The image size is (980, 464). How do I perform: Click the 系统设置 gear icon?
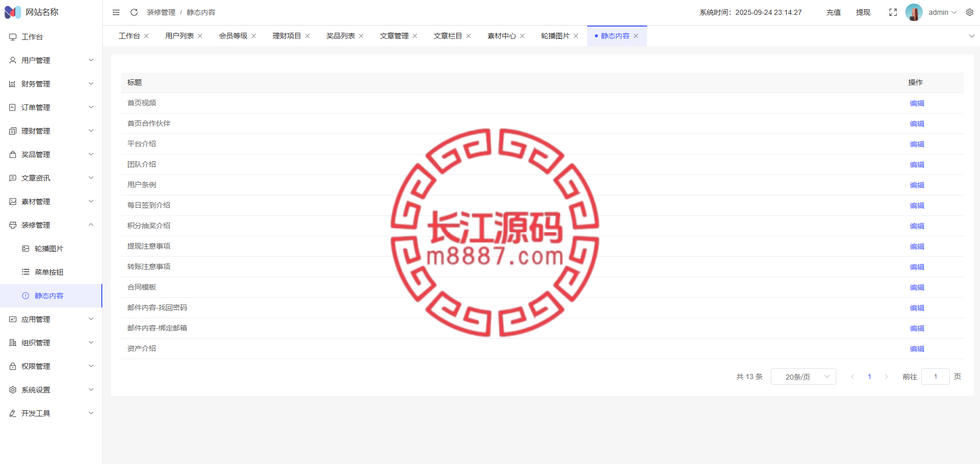coord(13,390)
